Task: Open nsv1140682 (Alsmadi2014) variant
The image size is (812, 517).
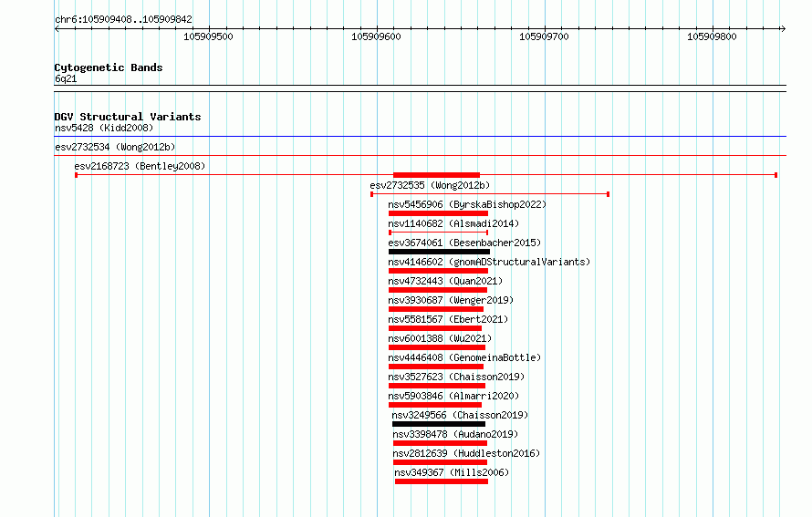Action: (x=453, y=223)
